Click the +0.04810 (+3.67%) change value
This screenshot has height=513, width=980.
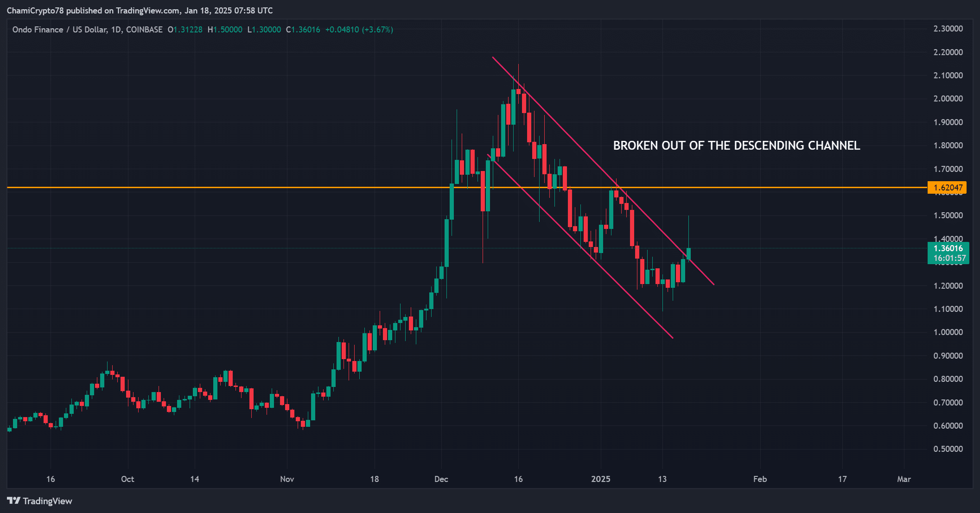point(359,30)
